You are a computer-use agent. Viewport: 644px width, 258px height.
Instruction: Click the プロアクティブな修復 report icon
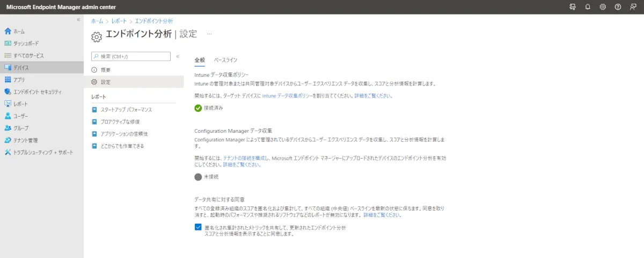[94, 121]
